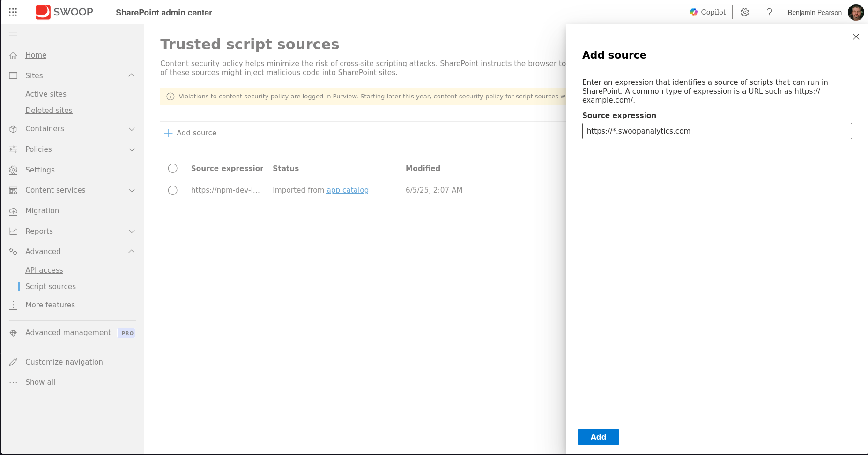Expand the Containers section chevron

(x=132, y=129)
